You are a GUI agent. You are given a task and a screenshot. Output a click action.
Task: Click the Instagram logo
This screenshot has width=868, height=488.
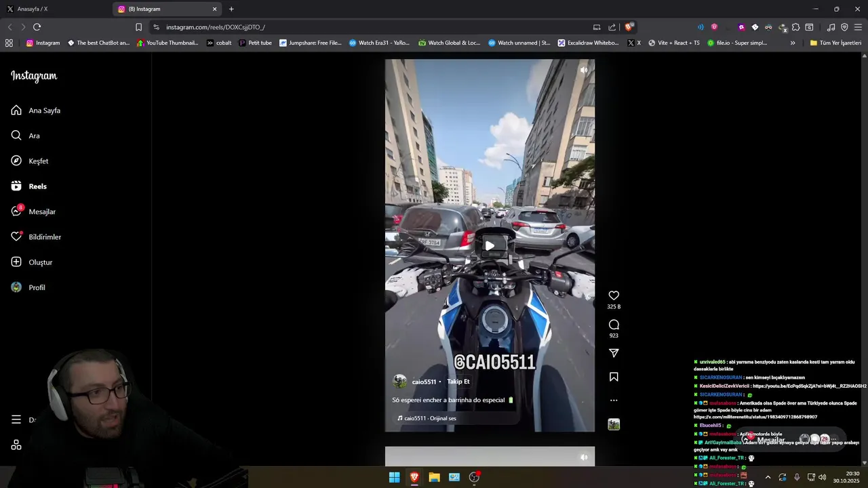coord(34,76)
